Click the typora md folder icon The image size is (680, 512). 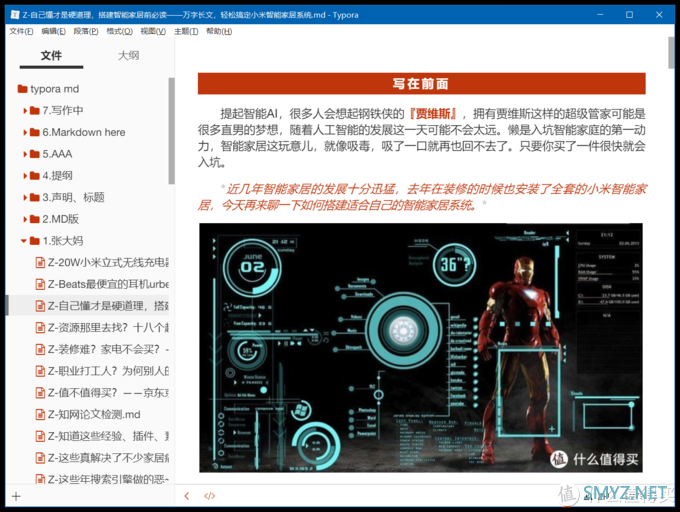(23, 89)
